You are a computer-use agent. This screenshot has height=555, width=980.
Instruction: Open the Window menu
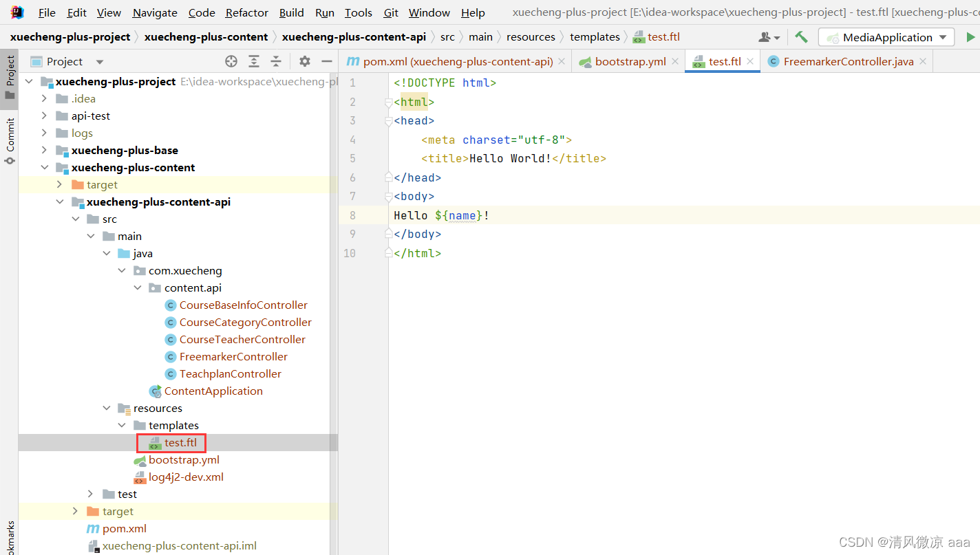(429, 12)
